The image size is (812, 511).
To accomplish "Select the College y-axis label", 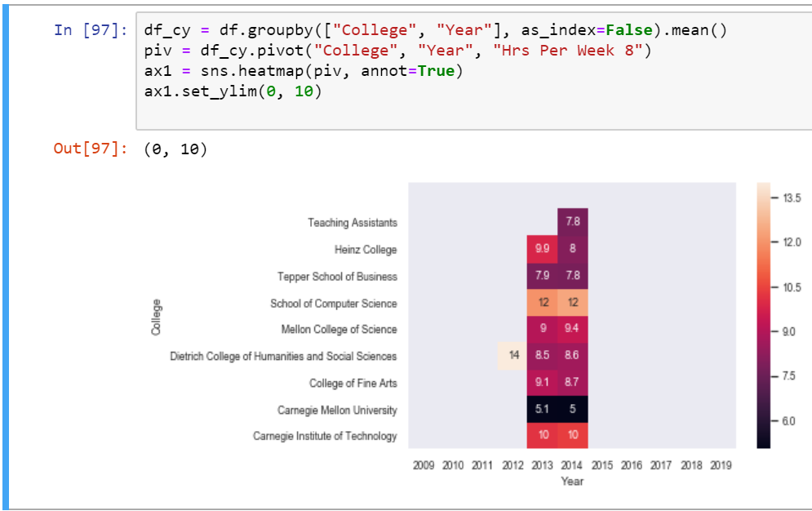I will pyautogui.click(x=158, y=316).
